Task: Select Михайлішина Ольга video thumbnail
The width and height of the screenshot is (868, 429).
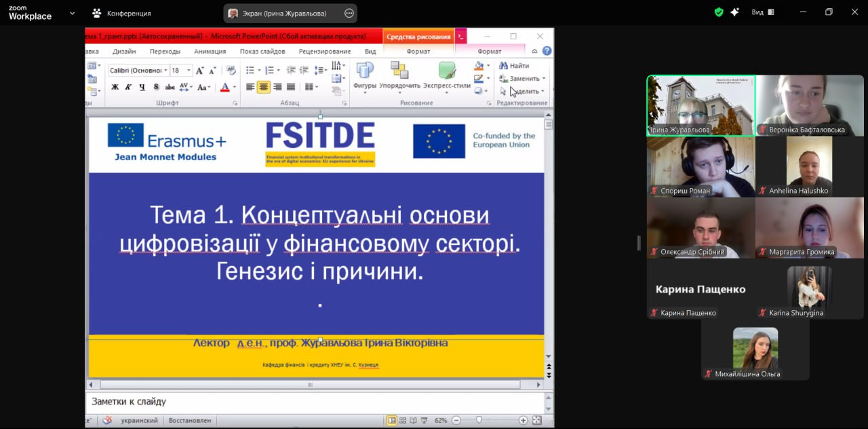Action: pyautogui.click(x=755, y=350)
